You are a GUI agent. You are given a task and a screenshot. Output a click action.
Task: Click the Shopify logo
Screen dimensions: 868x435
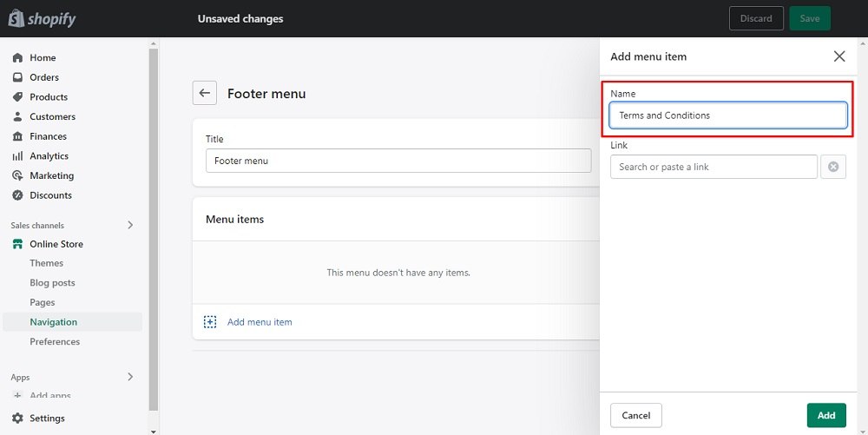point(42,18)
